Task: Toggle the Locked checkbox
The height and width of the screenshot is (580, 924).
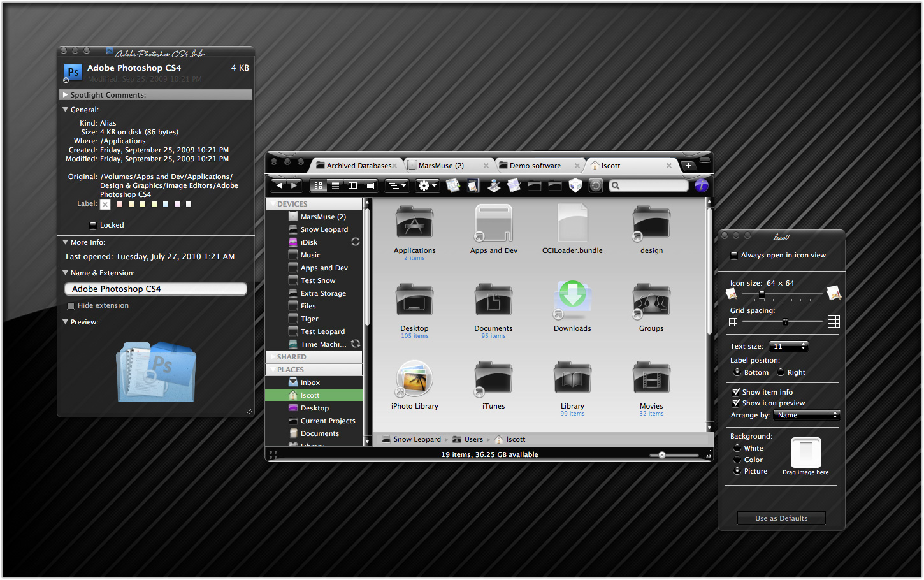Action: (93, 225)
